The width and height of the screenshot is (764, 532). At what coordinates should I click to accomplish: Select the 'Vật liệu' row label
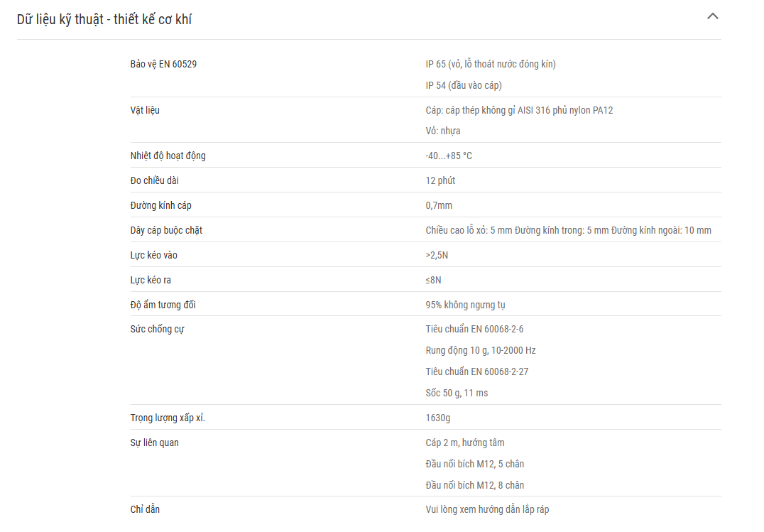pyautogui.click(x=145, y=110)
